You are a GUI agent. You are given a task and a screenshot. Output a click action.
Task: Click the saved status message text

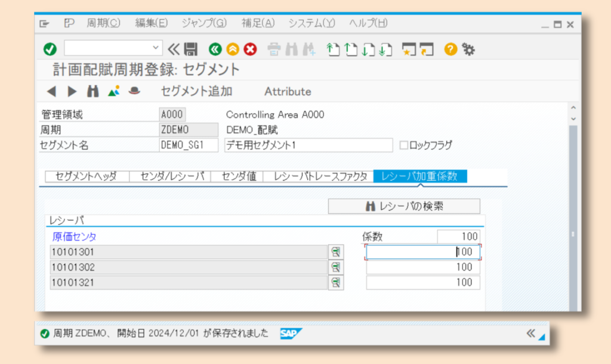click(x=161, y=333)
